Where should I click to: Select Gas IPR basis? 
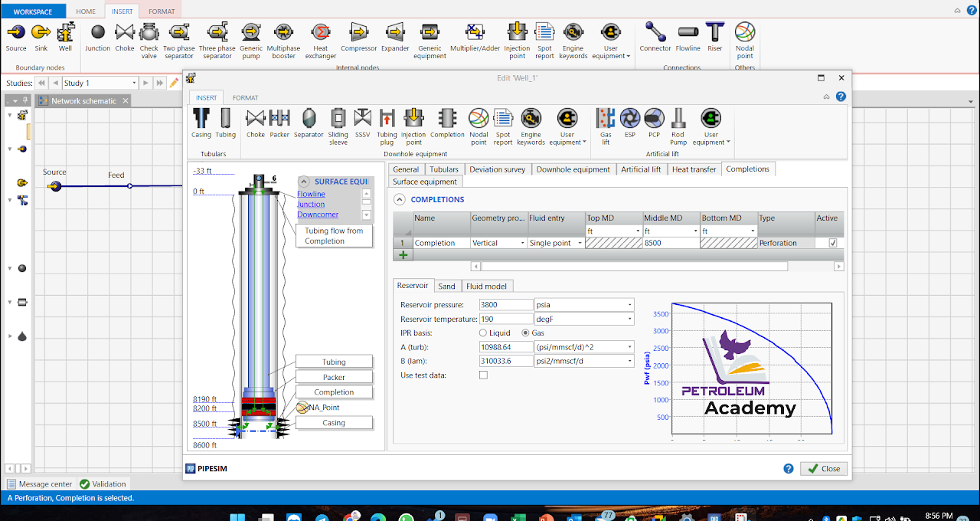pyautogui.click(x=526, y=333)
